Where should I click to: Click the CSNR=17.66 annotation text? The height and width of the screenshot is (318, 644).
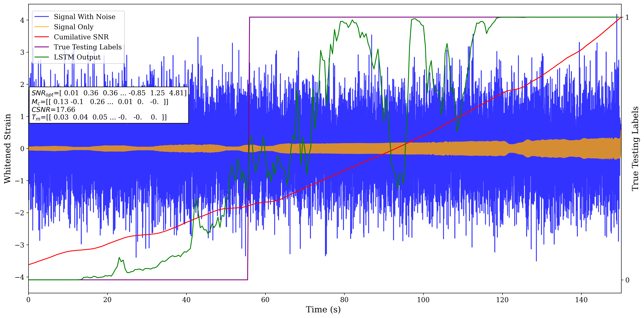tap(53, 110)
